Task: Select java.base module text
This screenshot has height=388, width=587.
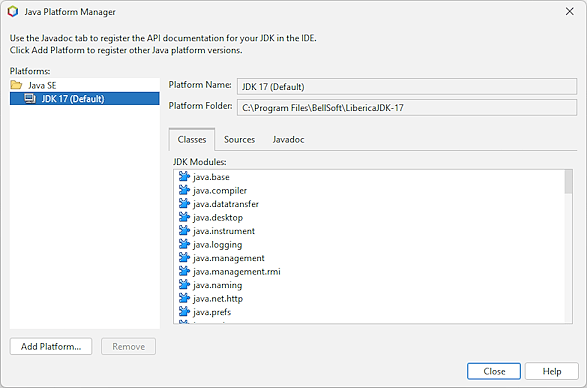Action: [x=211, y=177]
